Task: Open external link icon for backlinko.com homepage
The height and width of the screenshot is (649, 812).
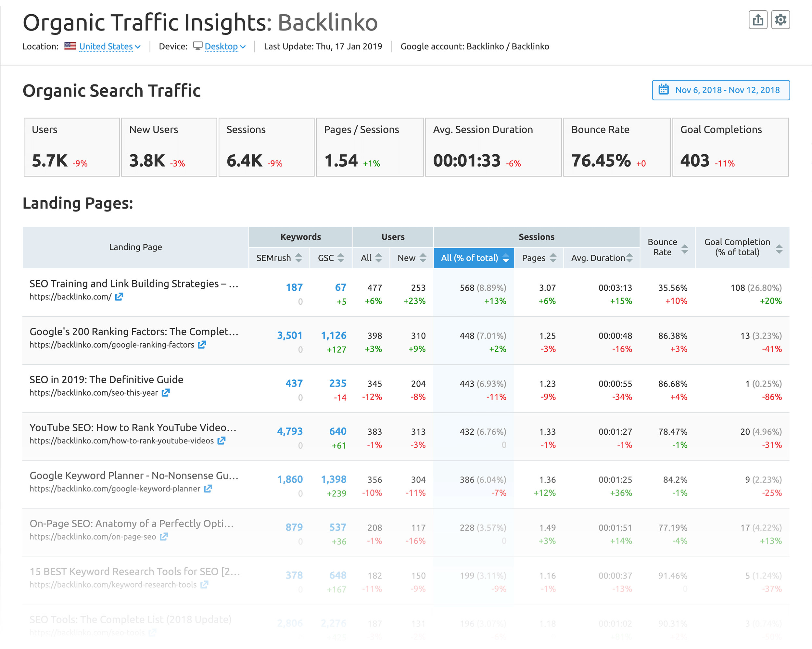Action: (119, 297)
